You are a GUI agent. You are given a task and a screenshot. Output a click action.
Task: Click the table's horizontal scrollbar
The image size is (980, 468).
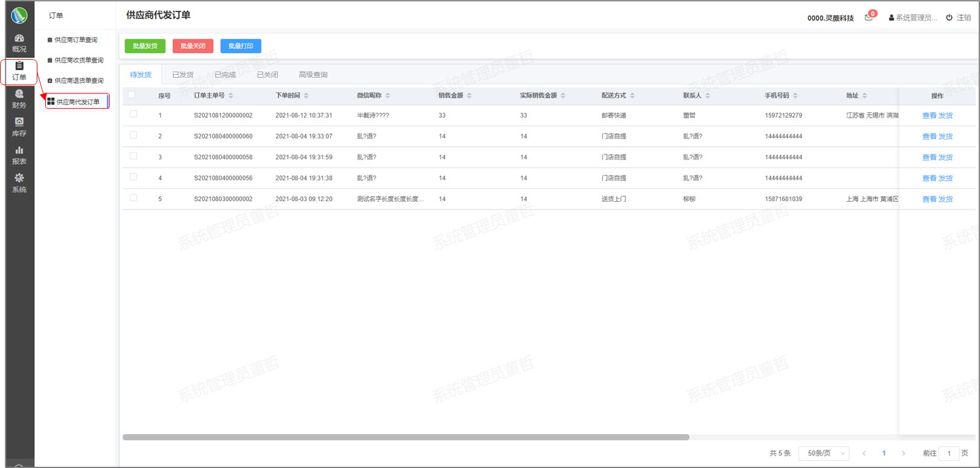click(406, 437)
